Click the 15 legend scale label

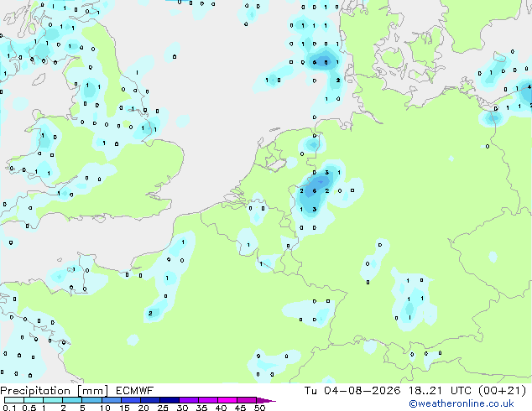coord(124,408)
